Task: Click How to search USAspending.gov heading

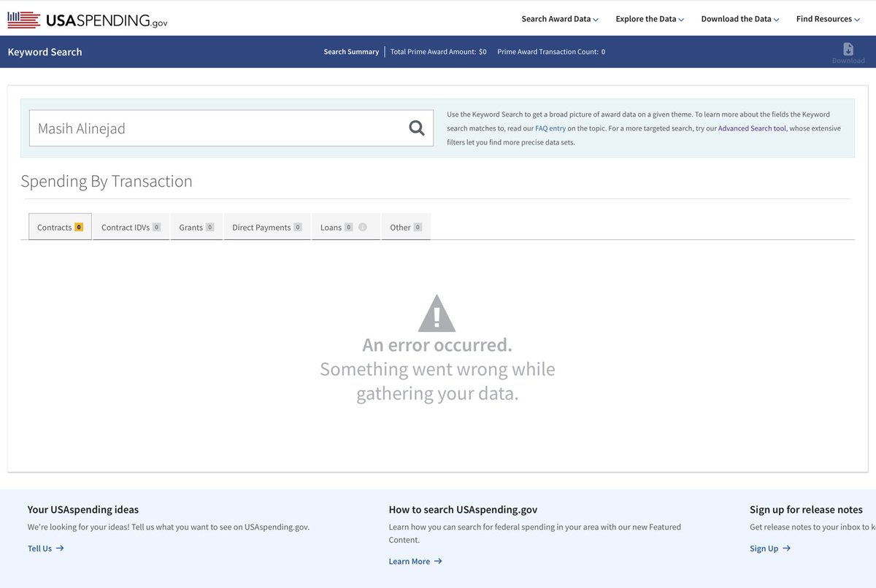Action: point(463,509)
